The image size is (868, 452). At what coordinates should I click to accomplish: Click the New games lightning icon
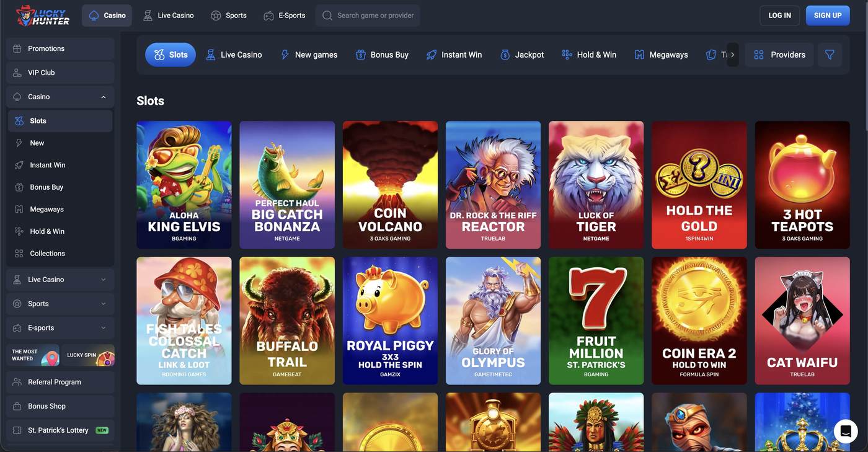(x=285, y=55)
